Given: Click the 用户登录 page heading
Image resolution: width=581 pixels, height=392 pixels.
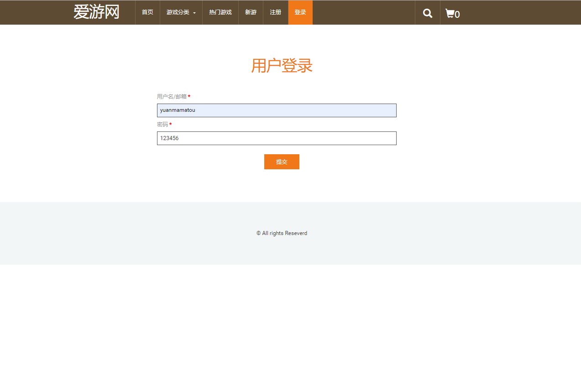Looking at the screenshot, I should (282, 66).
